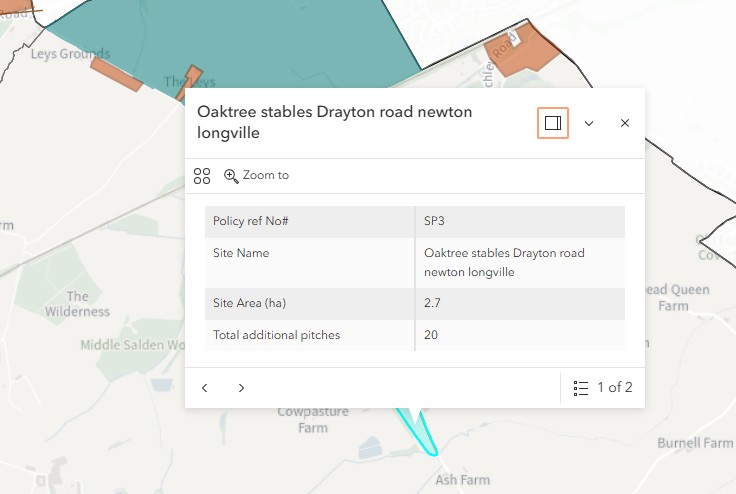Go to next feature arrow
736x494 pixels.
tap(241, 388)
